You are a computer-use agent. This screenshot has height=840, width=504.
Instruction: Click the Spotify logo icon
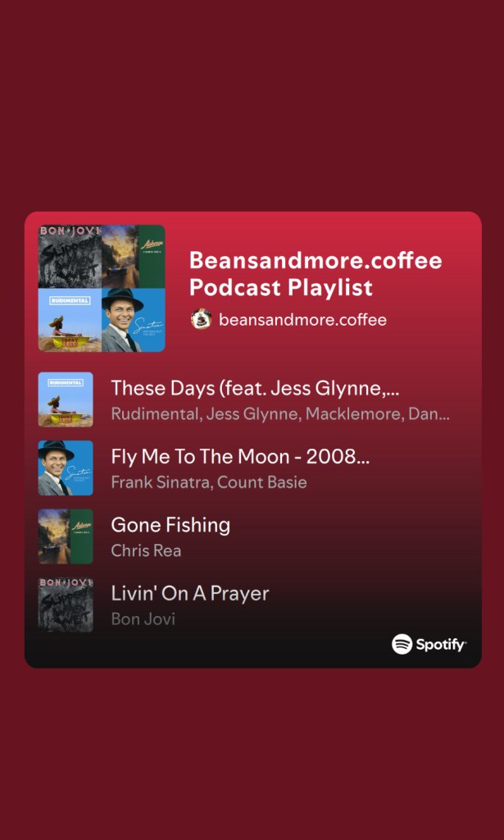pos(402,644)
